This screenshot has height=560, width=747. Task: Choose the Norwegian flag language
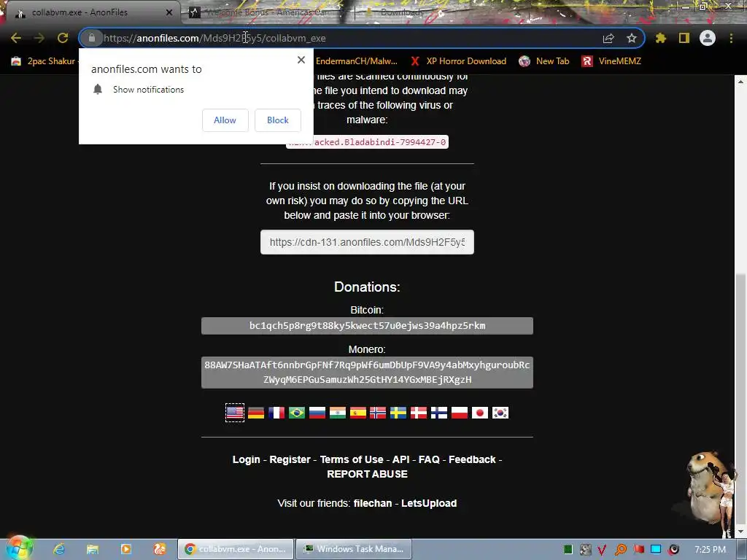378,413
